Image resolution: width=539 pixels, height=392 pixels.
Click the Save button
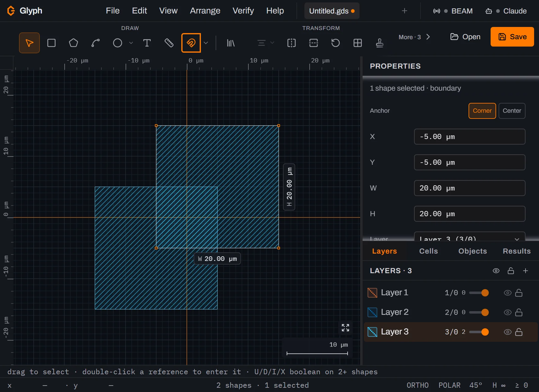click(512, 37)
